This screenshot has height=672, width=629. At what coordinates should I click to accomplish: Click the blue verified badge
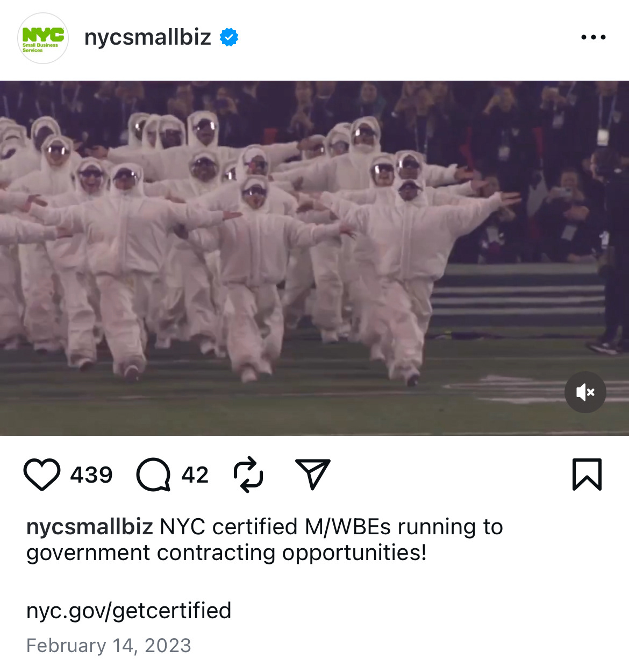[x=229, y=38]
